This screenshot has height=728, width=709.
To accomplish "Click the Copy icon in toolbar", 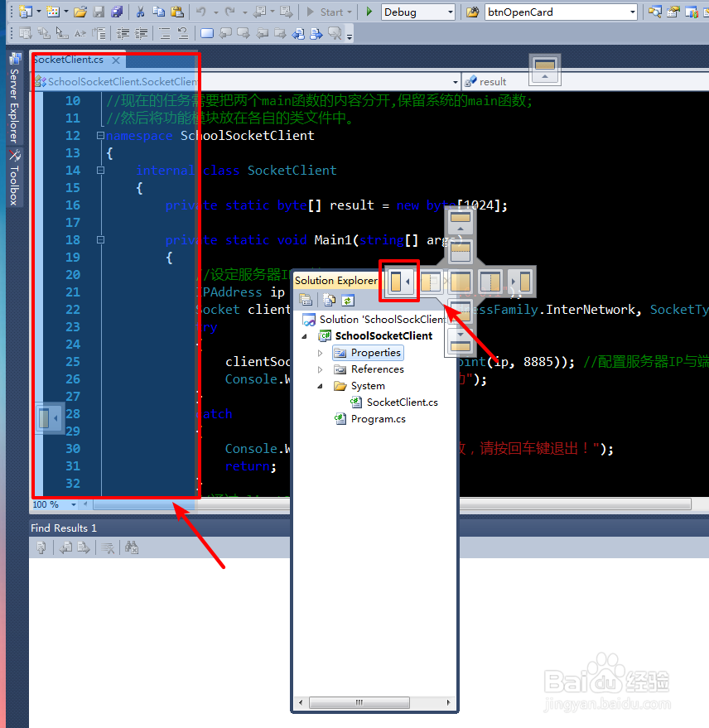I will [158, 12].
